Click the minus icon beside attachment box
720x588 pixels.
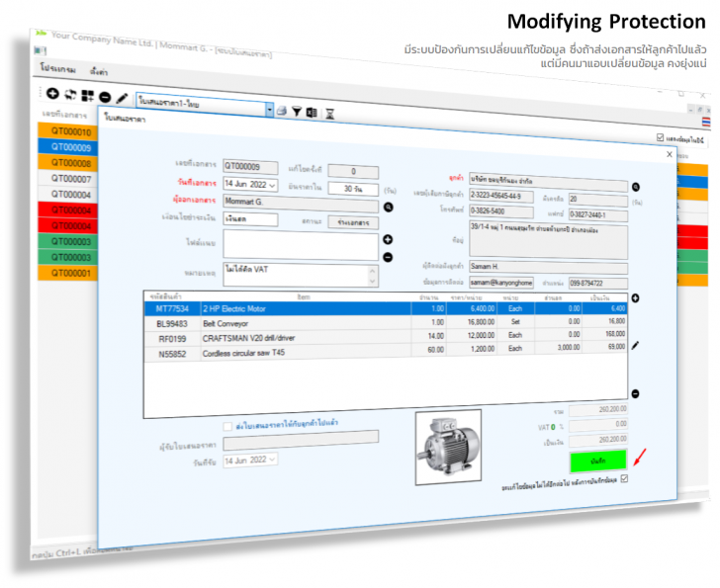point(388,257)
